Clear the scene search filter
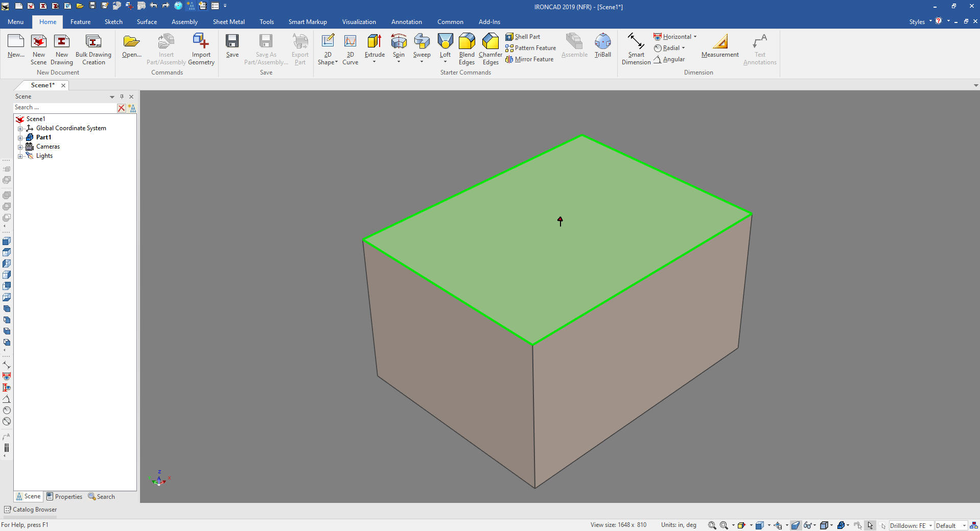Screen dimensions: 980x531 (x=121, y=108)
